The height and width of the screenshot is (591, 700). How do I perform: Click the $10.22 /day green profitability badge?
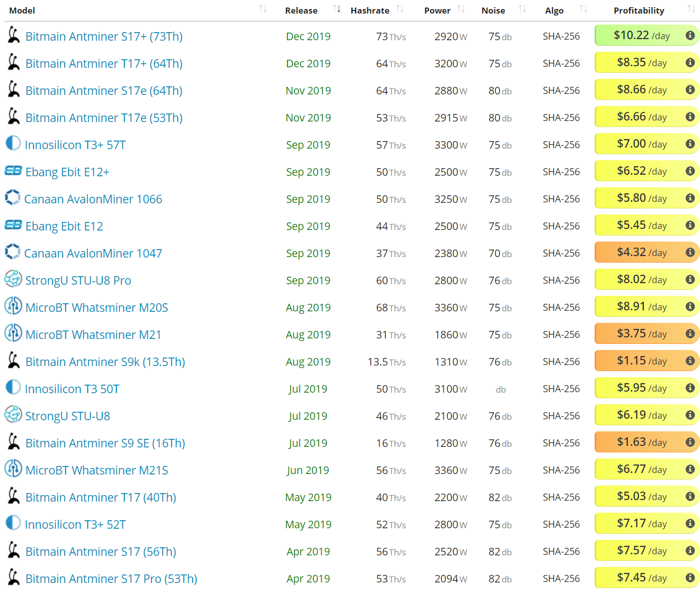pos(647,35)
